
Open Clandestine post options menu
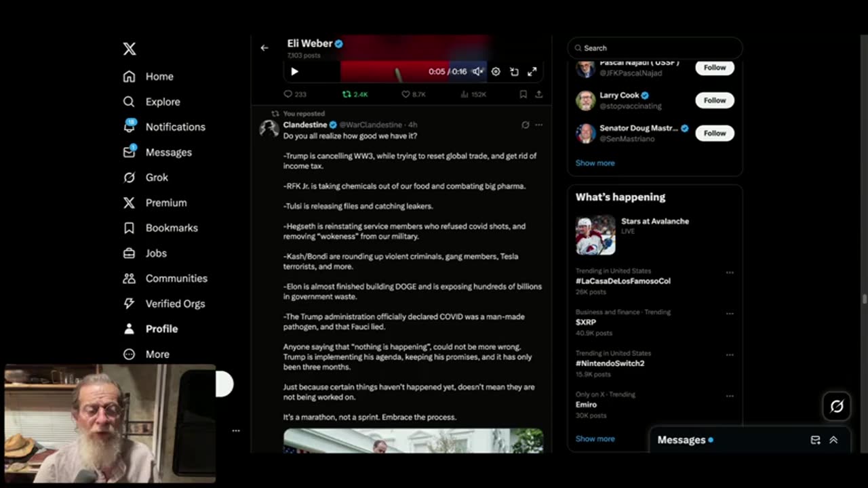[x=539, y=125]
